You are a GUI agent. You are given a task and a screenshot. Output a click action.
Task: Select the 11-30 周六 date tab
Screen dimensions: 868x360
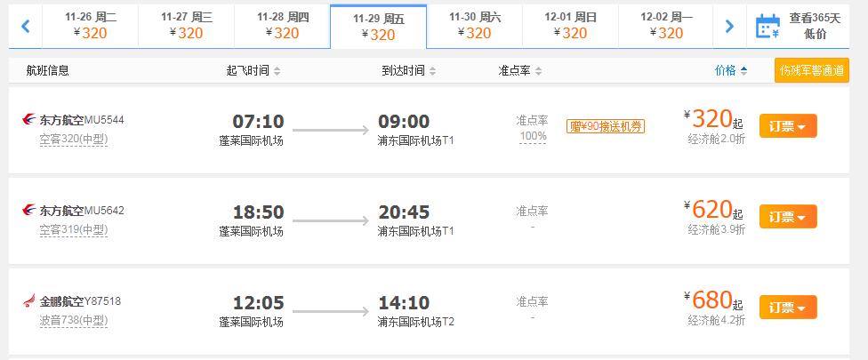pyautogui.click(x=474, y=25)
